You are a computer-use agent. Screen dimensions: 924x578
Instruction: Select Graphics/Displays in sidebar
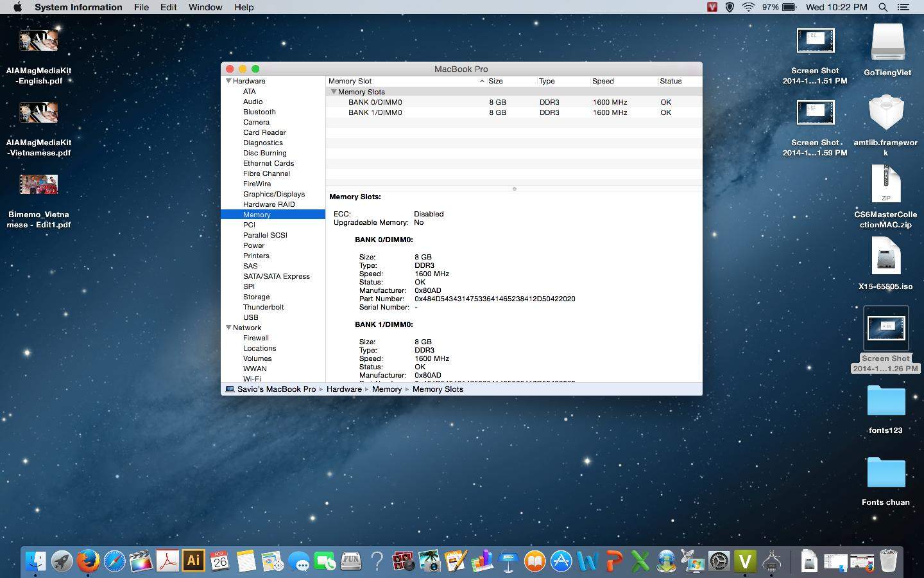point(274,194)
